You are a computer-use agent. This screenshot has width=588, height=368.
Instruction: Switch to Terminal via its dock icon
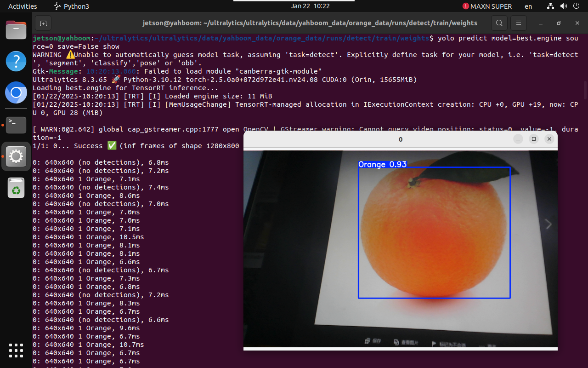pos(16,124)
